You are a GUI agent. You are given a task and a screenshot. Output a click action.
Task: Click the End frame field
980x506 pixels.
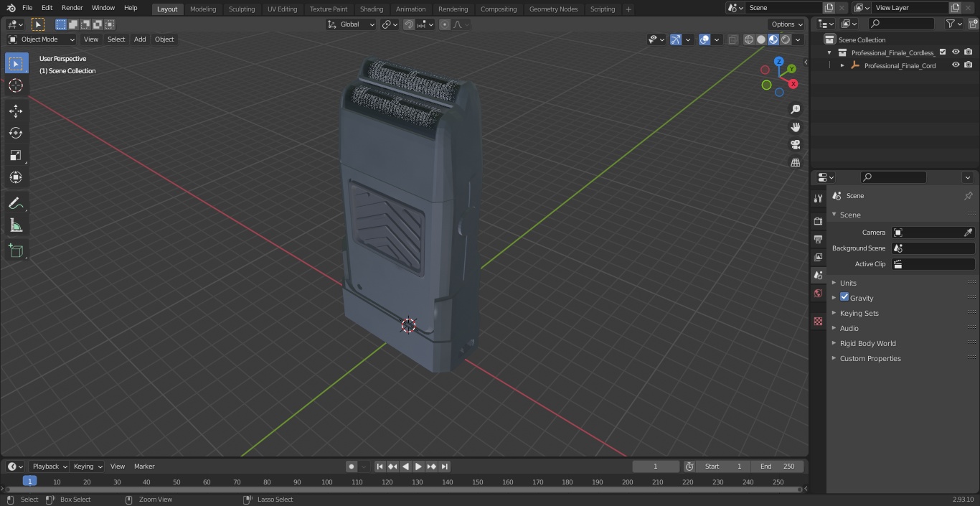tap(778, 467)
